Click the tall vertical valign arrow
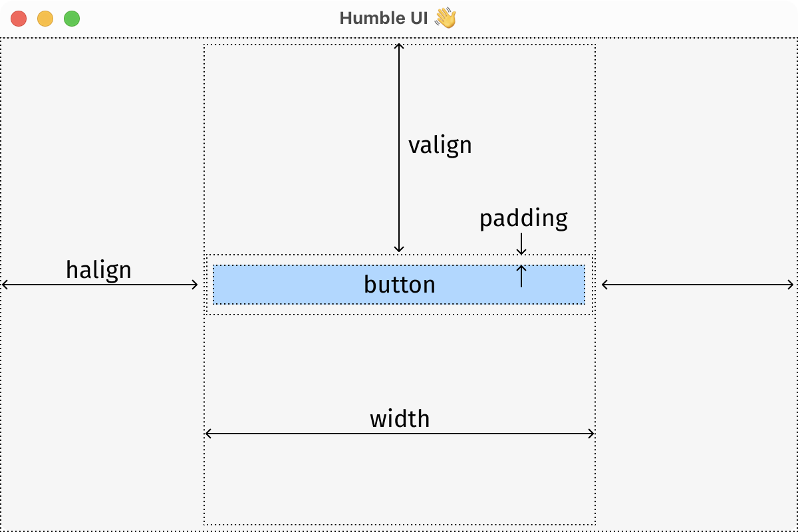798x532 pixels. [x=399, y=148]
